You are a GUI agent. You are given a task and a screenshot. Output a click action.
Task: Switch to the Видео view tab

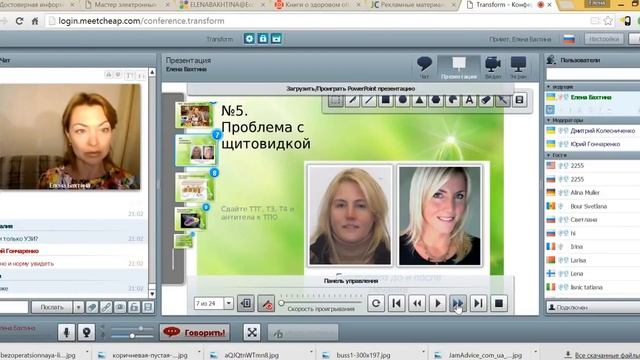pyautogui.click(x=493, y=67)
